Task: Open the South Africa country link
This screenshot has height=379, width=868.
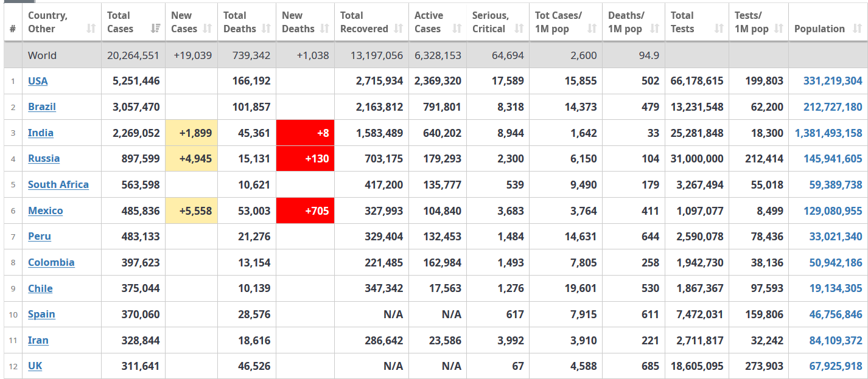Action: tap(58, 184)
